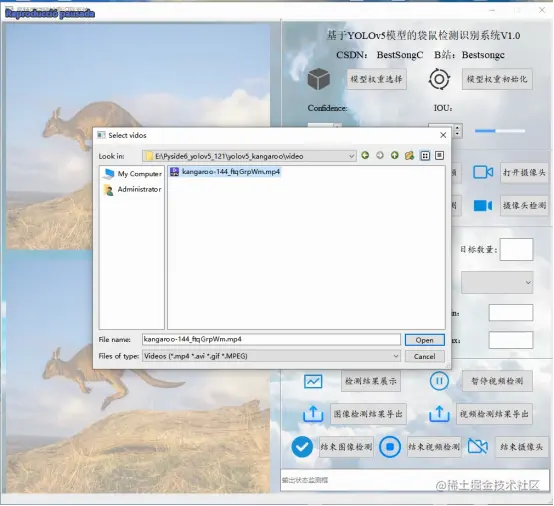Click the 检测结果展示 button
The width and height of the screenshot is (554, 506).
[x=371, y=381]
